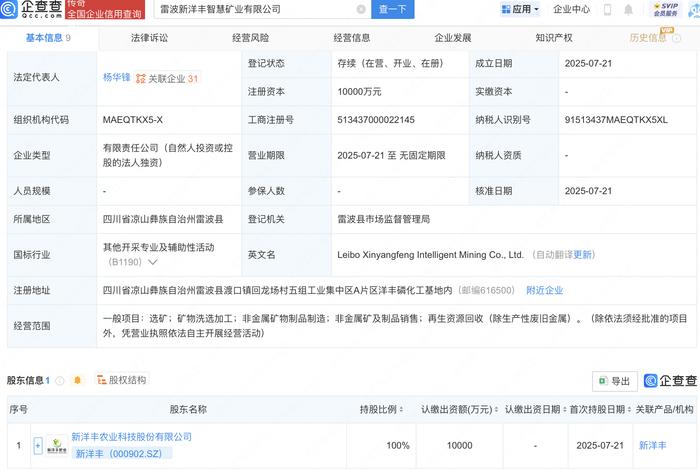The image size is (700, 471).
Task: Select the 组织机构代码 value MAEQTKX5-X
Action: [x=133, y=120]
